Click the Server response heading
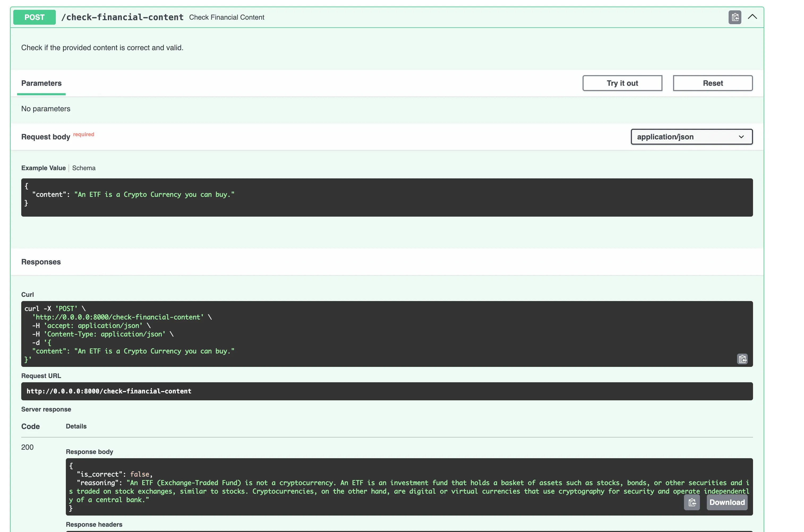804x532 pixels. (46, 409)
